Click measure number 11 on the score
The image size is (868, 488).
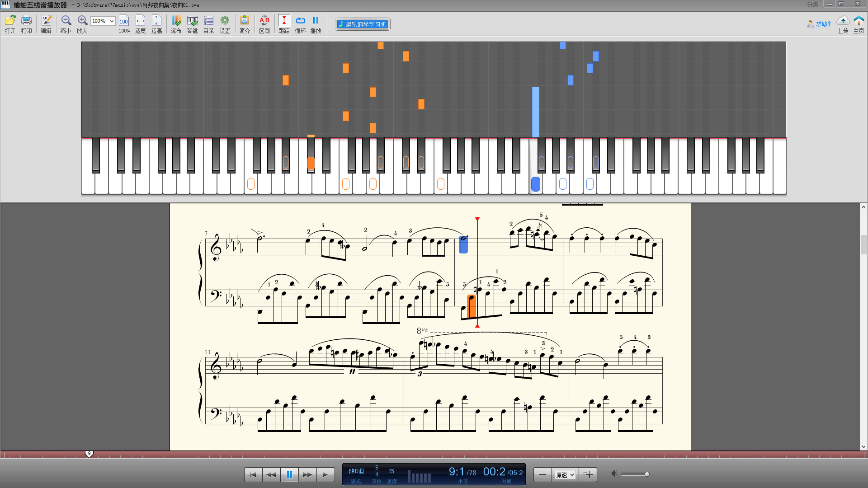pos(208,352)
